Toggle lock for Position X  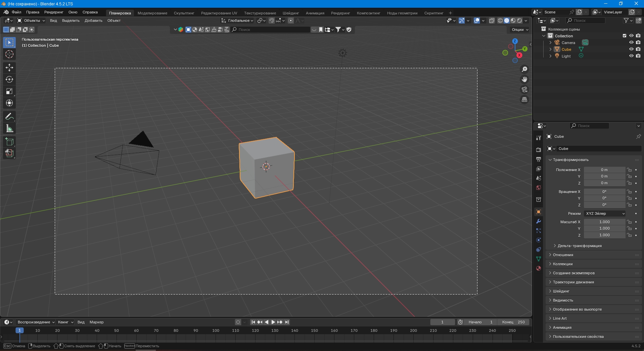[x=629, y=170]
